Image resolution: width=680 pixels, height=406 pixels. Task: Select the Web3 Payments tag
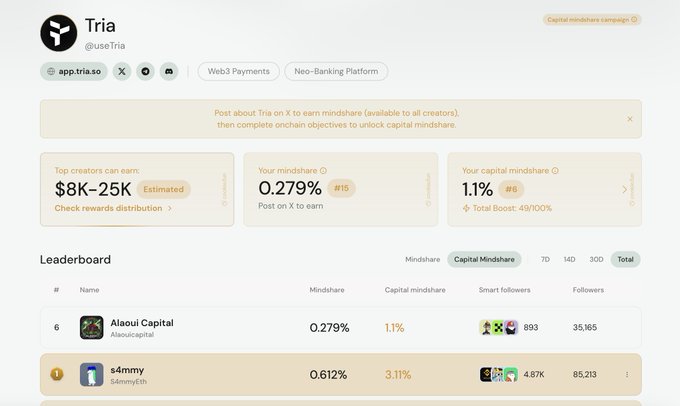[x=239, y=71]
